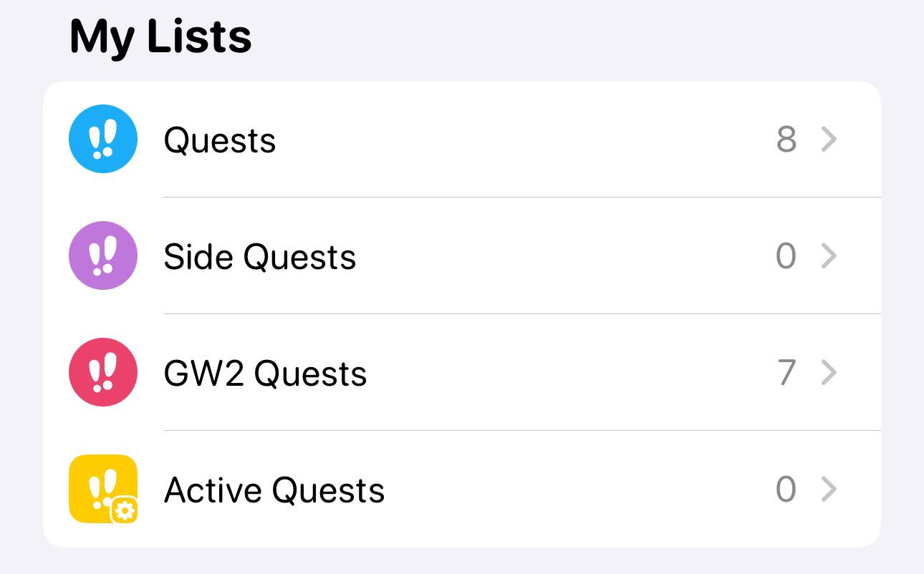The image size is (924, 574).
Task: Select the footprint symbol inside the blue circle
Action: click(x=103, y=139)
